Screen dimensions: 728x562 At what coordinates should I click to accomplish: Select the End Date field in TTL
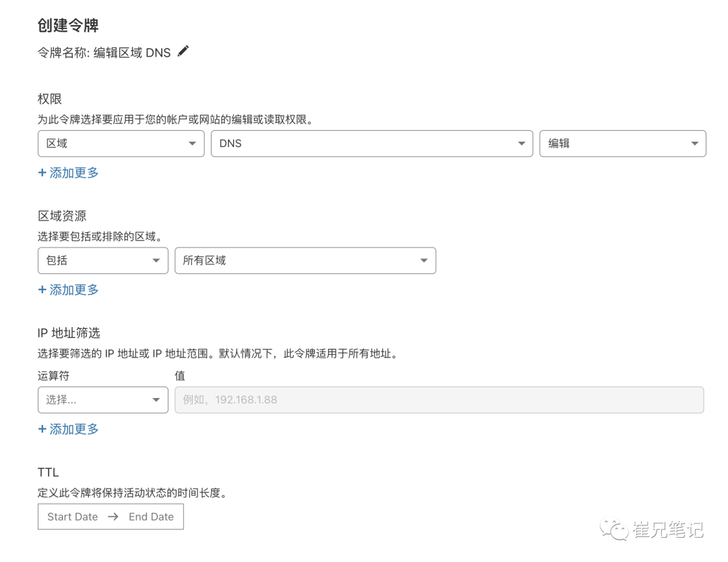click(151, 517)
